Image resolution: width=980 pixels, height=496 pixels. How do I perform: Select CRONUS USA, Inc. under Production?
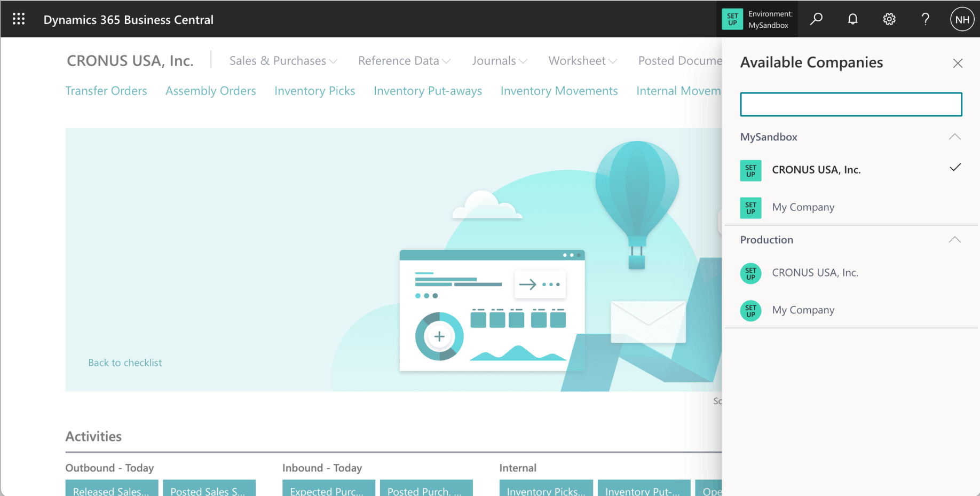point(851,273)
